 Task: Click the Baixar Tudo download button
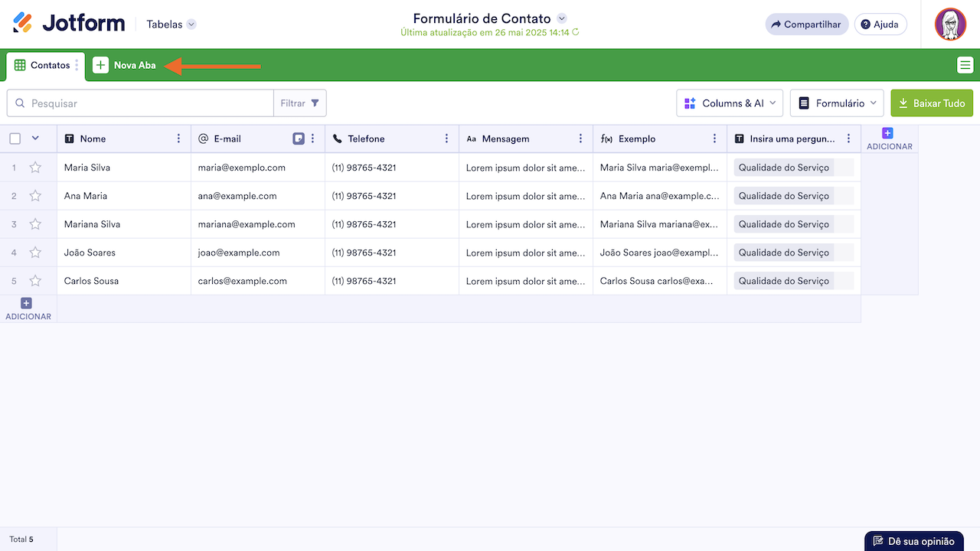coord(932,103)
